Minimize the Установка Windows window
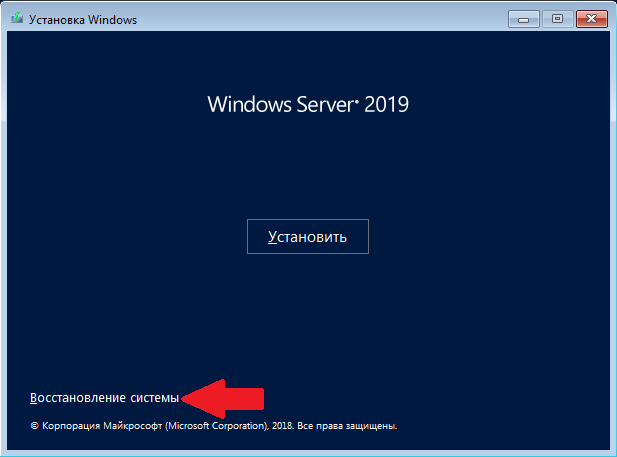The height and width of the screenshot is (457, 617). pos(523,19)
